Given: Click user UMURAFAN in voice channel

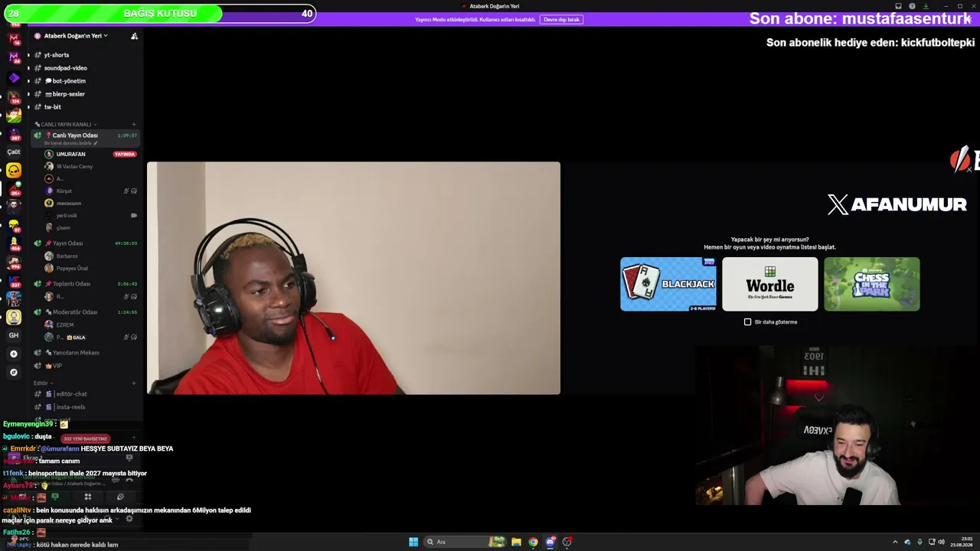Looking at the screenshot, I should click(70, 154).
